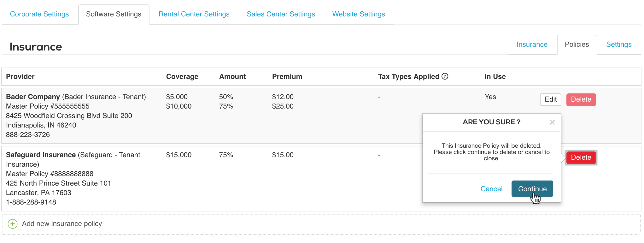Click 425 North Prince Street address
Screen dimensions: 644x243
pos(58,183)
